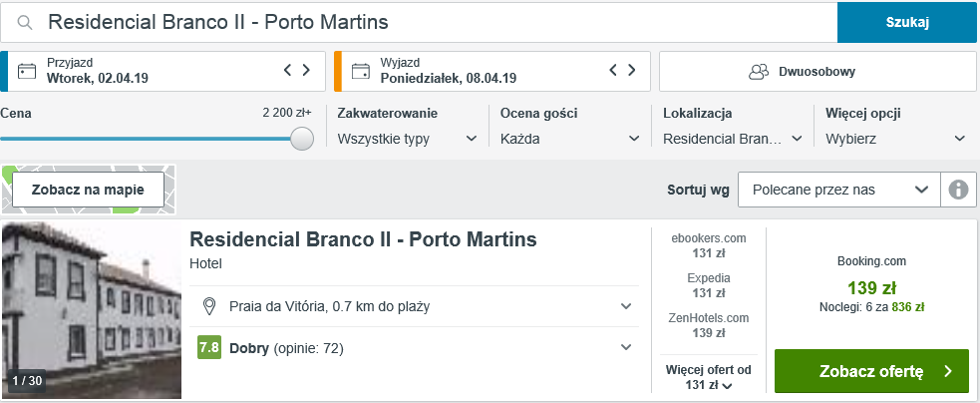Open the check-out calendar icon
The width and height of the screenshot is (980, 403).
click(361, 71)
